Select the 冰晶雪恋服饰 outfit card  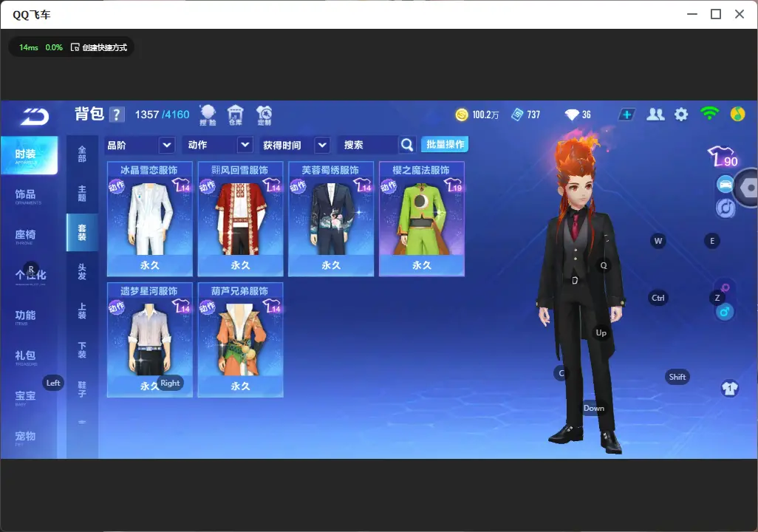click(150, 219)
